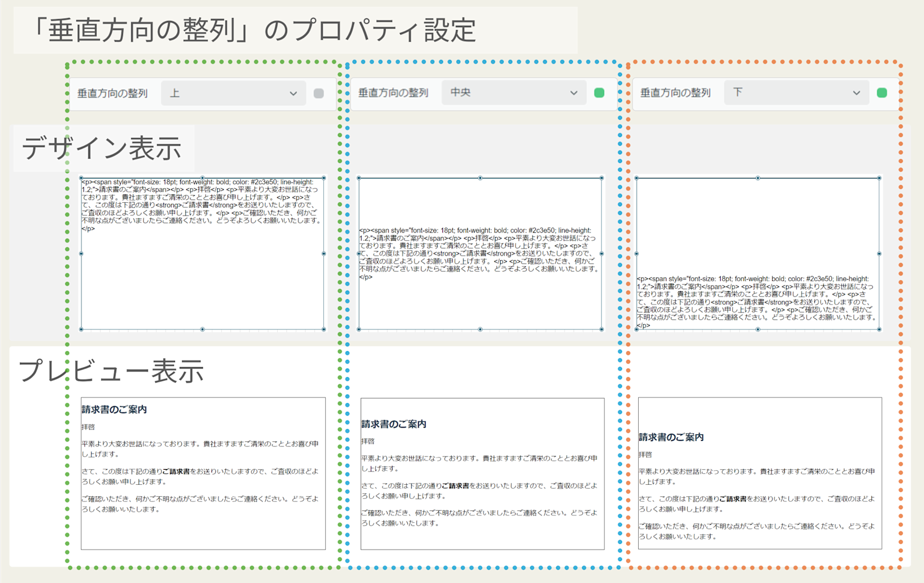This screenshot has height=583, width=924.
Task: Click the 垂直方向の整列 label beside the 上 dropdown
Action: coord(113,93)
